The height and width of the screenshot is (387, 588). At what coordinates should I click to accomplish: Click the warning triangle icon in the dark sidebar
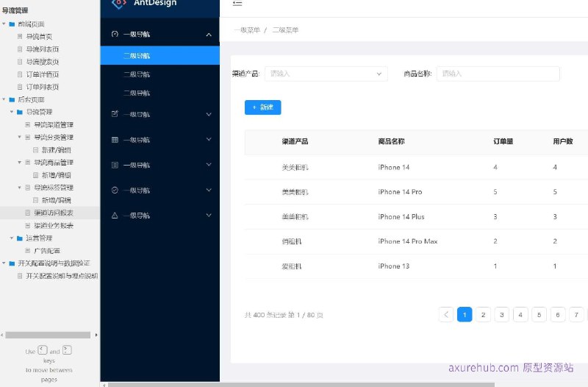click(115, 216)
